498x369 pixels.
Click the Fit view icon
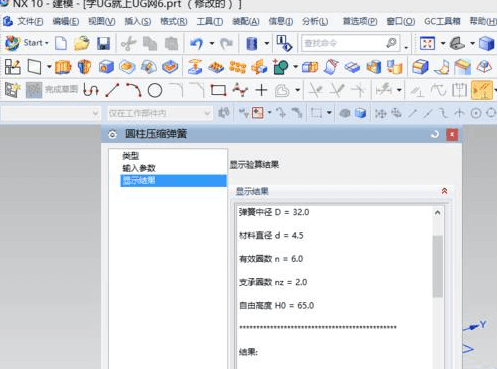427,43
